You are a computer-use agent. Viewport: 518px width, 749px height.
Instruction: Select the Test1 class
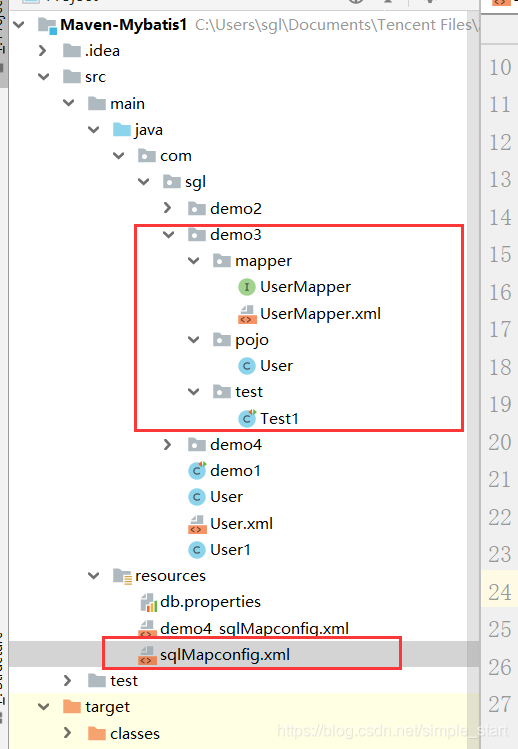(279, 418)
